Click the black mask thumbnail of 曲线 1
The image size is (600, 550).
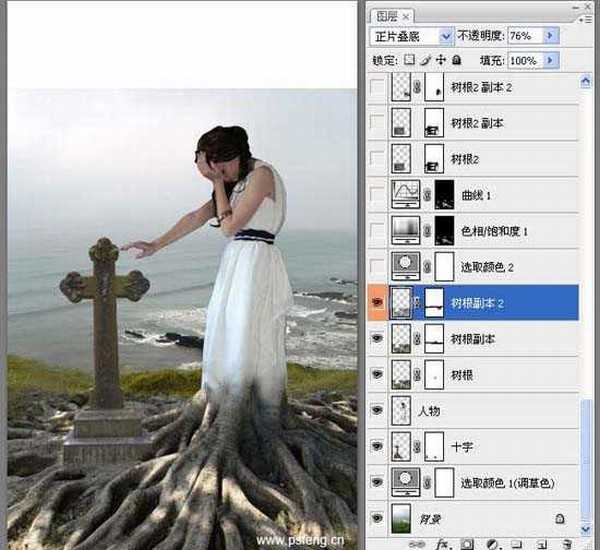point(444,194)
